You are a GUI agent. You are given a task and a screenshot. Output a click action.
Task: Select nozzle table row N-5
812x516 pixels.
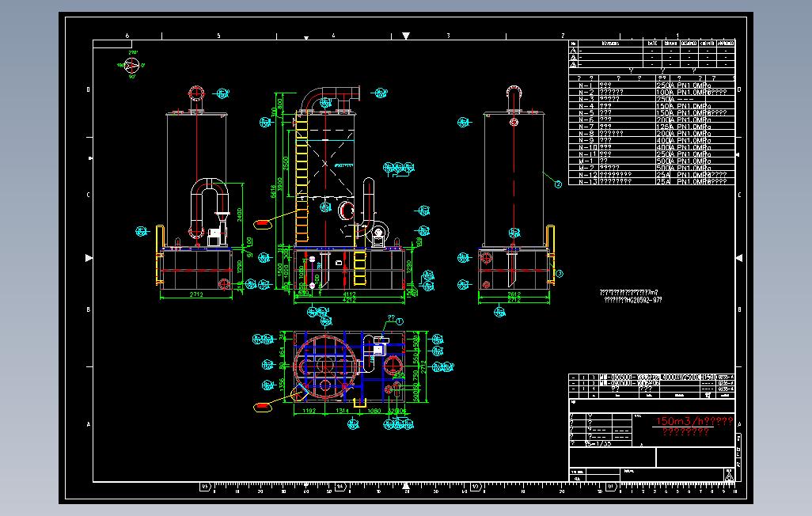[651, 112]
